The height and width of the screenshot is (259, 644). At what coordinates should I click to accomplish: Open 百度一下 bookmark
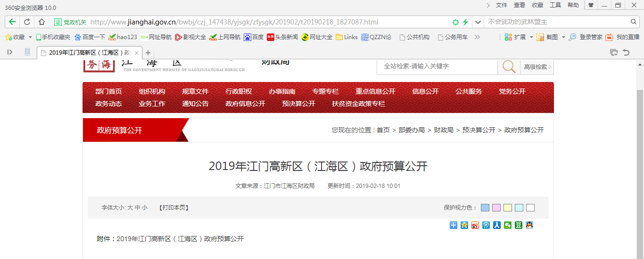point(90,37)
